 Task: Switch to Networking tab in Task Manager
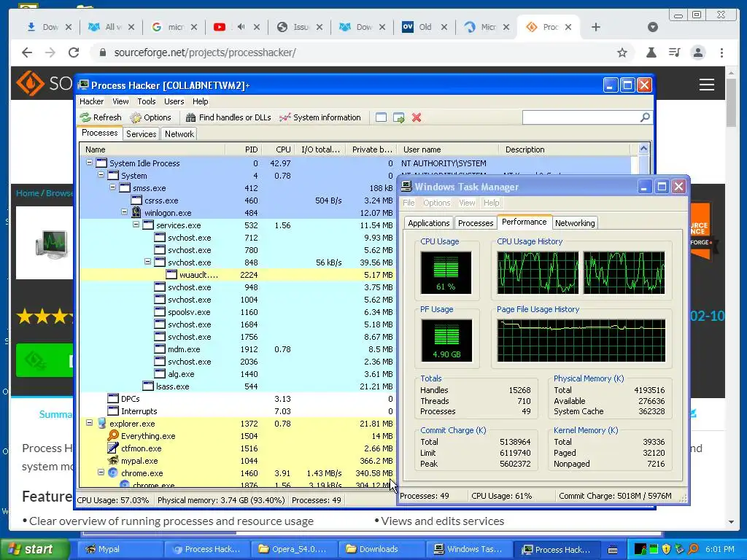click(575, 223)
